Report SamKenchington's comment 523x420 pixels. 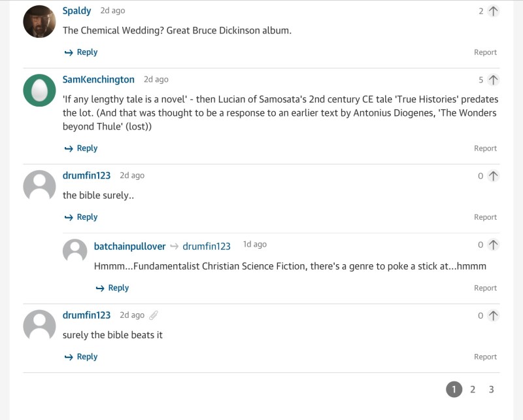pos(485,149)
